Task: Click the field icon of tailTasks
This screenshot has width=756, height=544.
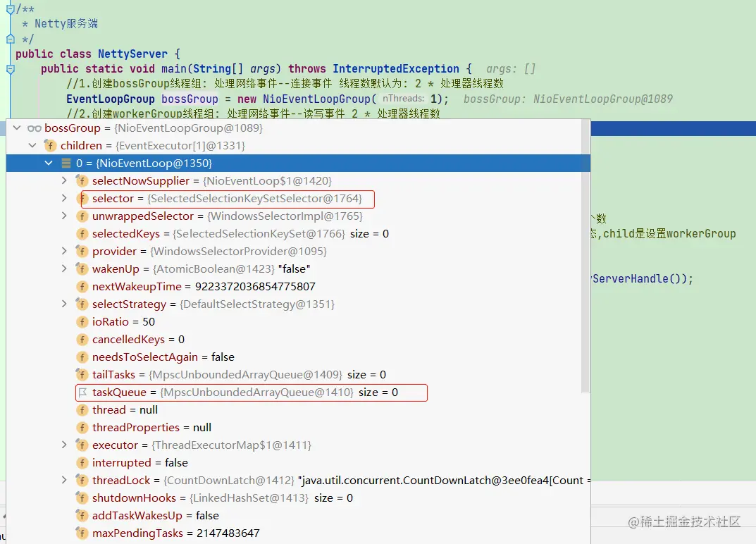Action: 82,374
